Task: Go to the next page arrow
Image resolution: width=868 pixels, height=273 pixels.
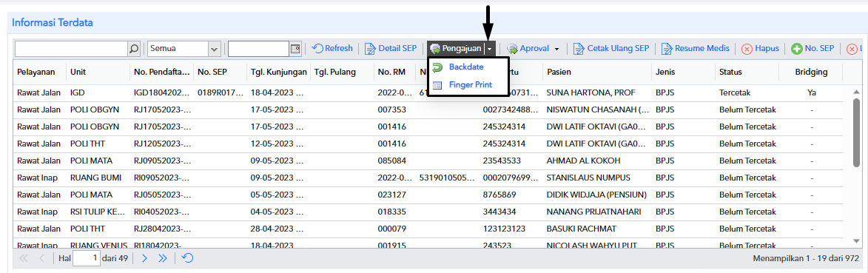Action: pos(144,258)
